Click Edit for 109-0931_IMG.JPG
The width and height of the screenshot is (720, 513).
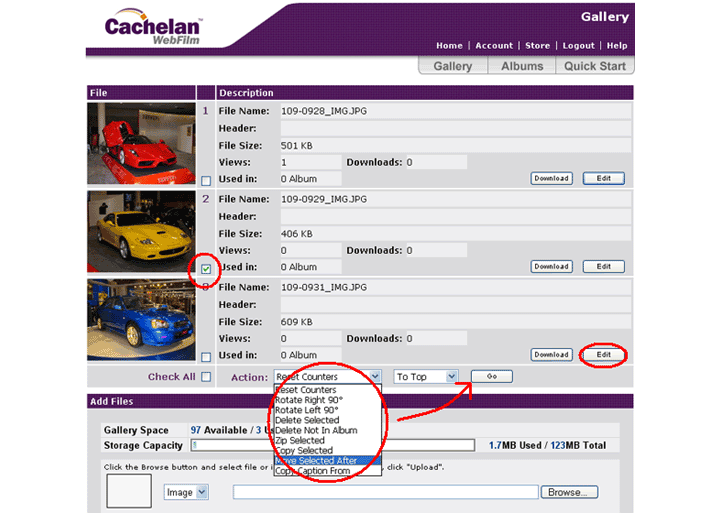[603, 355]
